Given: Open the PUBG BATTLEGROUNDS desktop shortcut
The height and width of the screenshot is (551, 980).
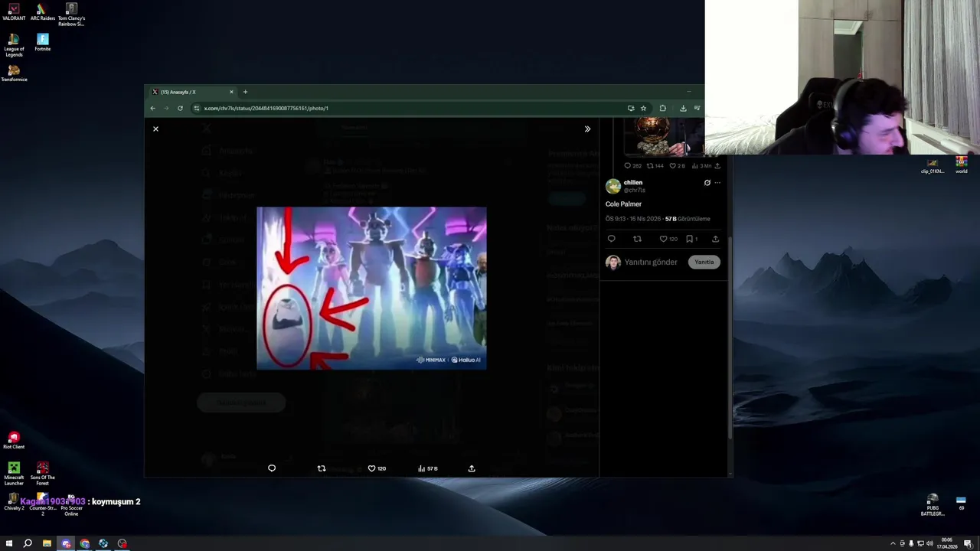Looking at the screenshot, I should (x=933, y=505).
